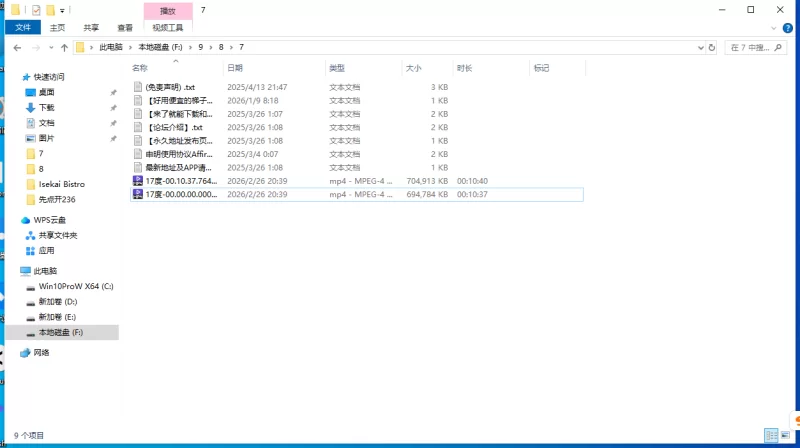800x448 pixels.
Task: Open Help with the blue question mark icon
Action: pos(788,28)
